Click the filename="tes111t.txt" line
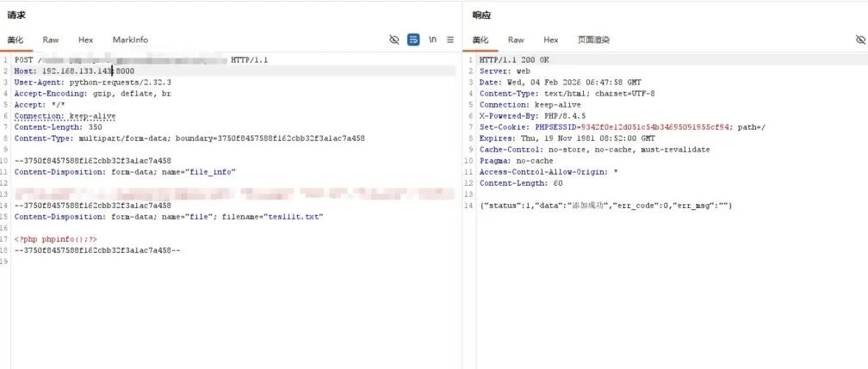Screen dimensions: 868x369 click(x=169, y=217)
